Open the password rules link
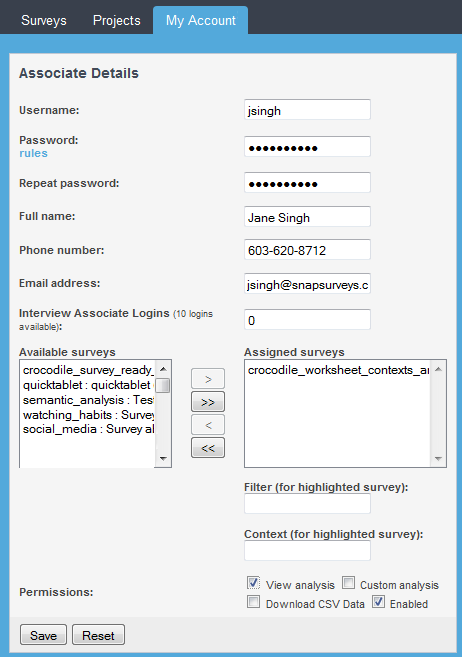 [x=34, y=153]
